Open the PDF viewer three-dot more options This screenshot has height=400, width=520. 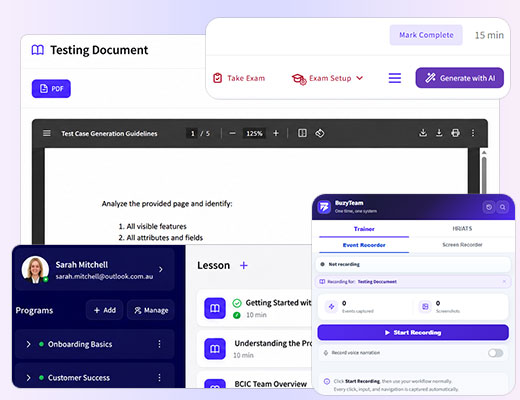(473, 133)
